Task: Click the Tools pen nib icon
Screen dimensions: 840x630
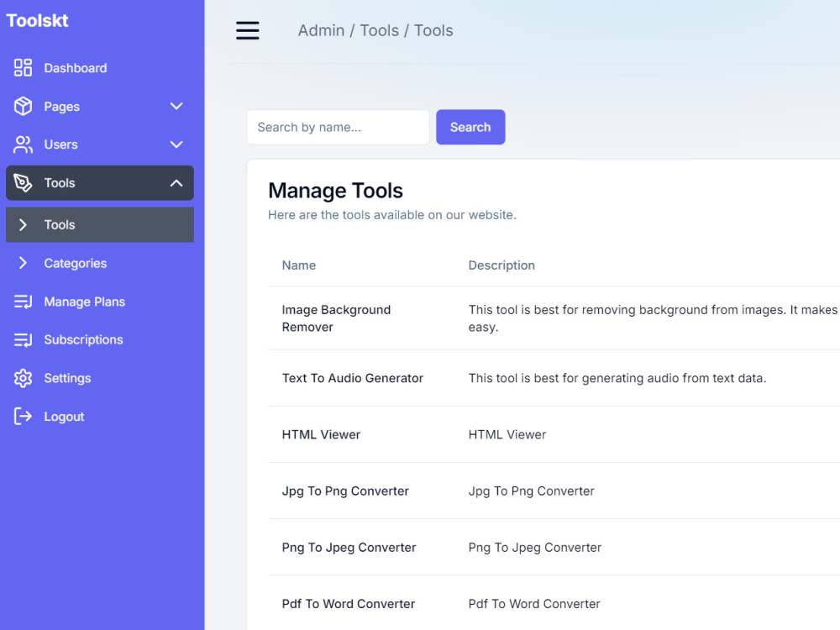Action: pyautogui.click(x=23, y=182)
